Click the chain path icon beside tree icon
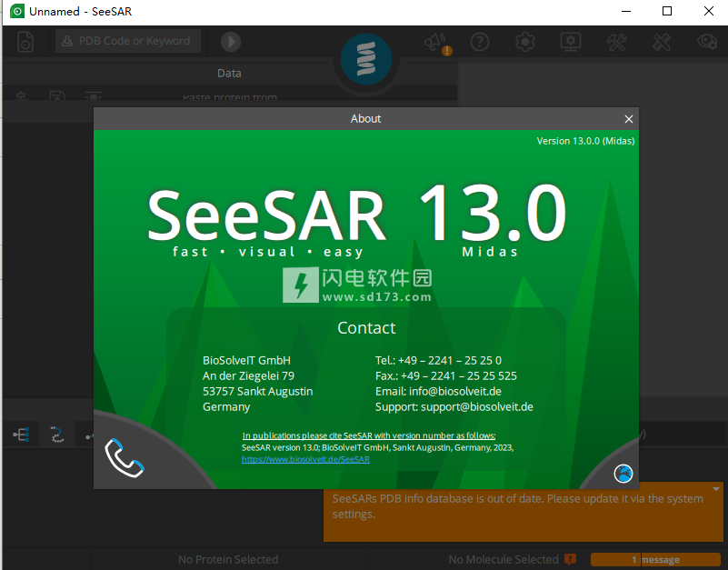728x570 pixels. [57, 435]
